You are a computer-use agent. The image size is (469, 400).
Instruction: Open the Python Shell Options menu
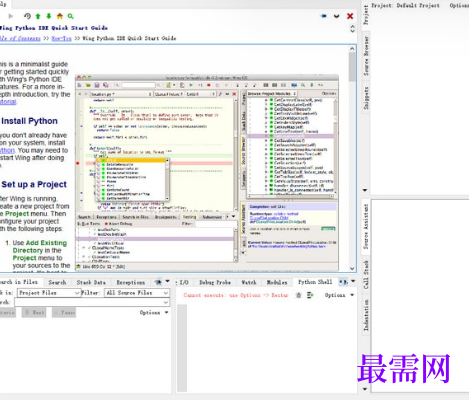pyautogui.click(x=339, y=295)
